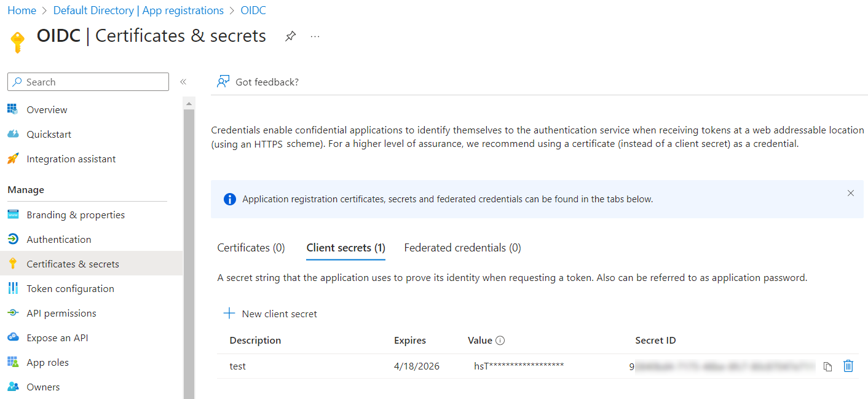Open the Owners section

43,387
